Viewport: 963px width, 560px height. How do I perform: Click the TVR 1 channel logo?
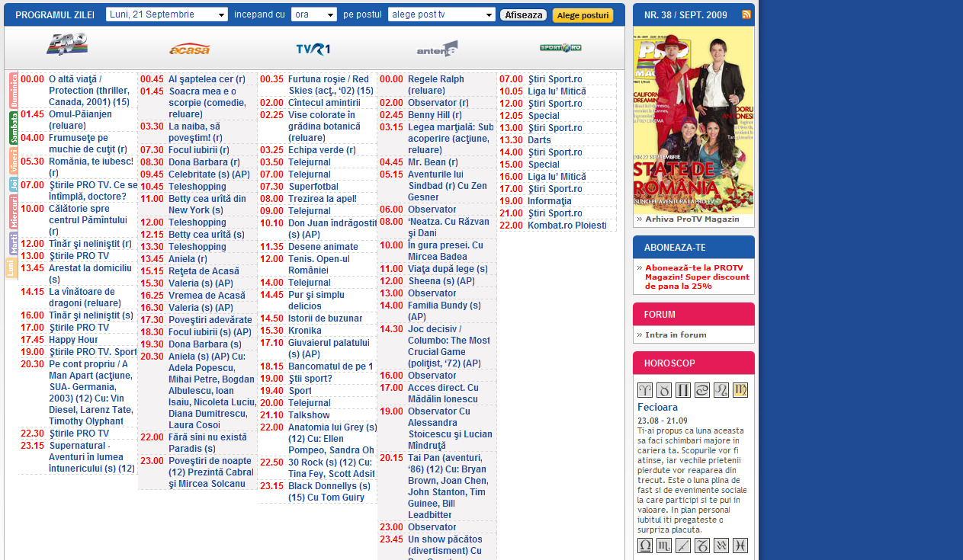pos(313,50)
